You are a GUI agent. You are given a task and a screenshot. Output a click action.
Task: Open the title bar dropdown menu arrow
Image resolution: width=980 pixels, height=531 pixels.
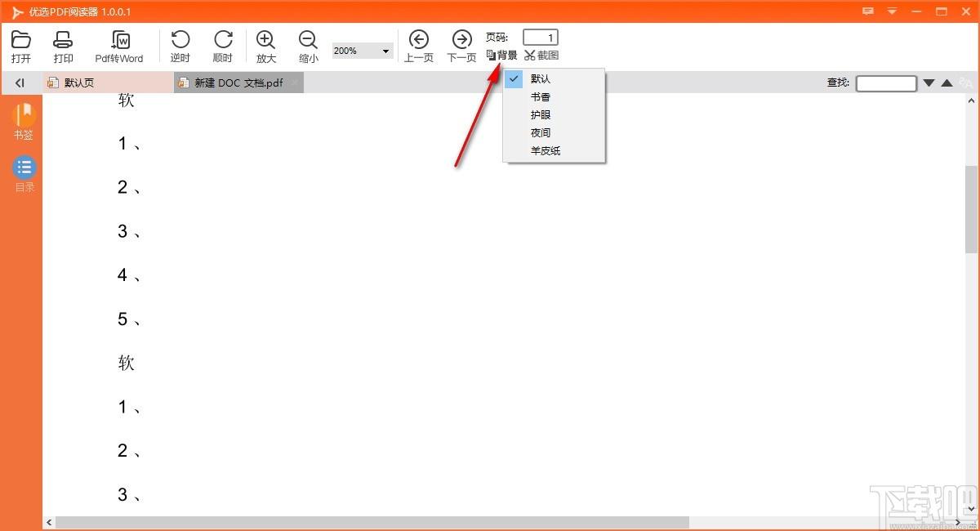click(x=892, y=11)
